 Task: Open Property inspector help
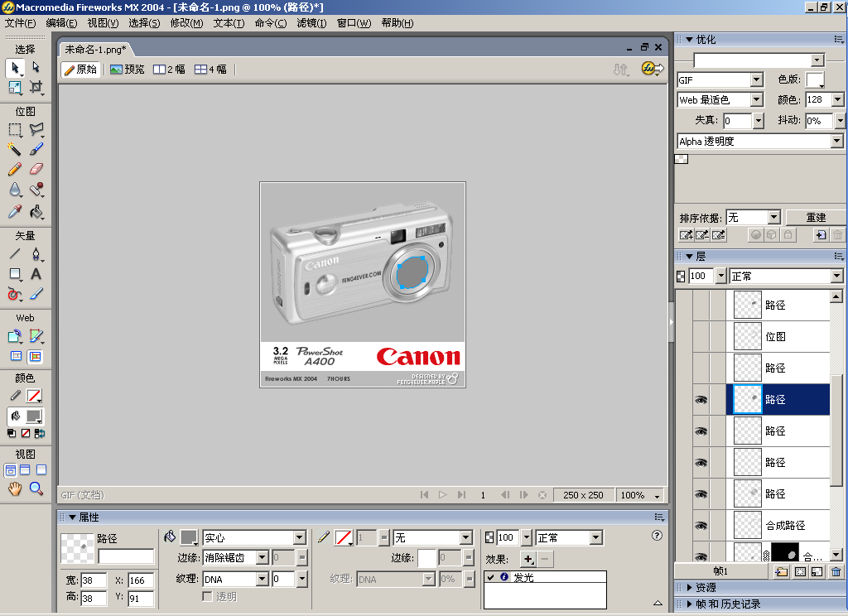657,535
